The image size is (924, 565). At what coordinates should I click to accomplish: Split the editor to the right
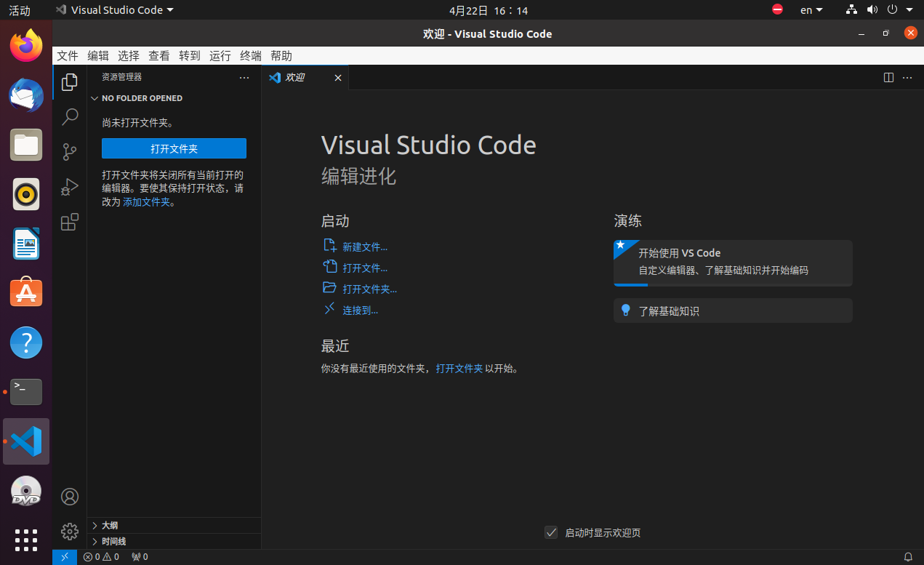[x=888, y=78]
